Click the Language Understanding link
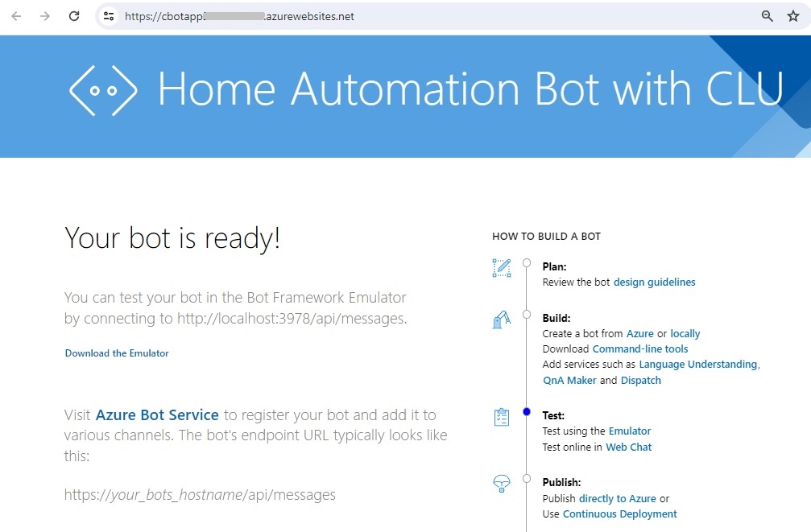 click(x=697, y=365)
